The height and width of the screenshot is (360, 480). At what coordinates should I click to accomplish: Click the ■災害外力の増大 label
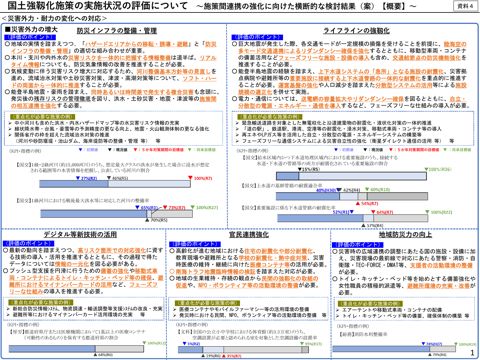click(x=31, y=29)
